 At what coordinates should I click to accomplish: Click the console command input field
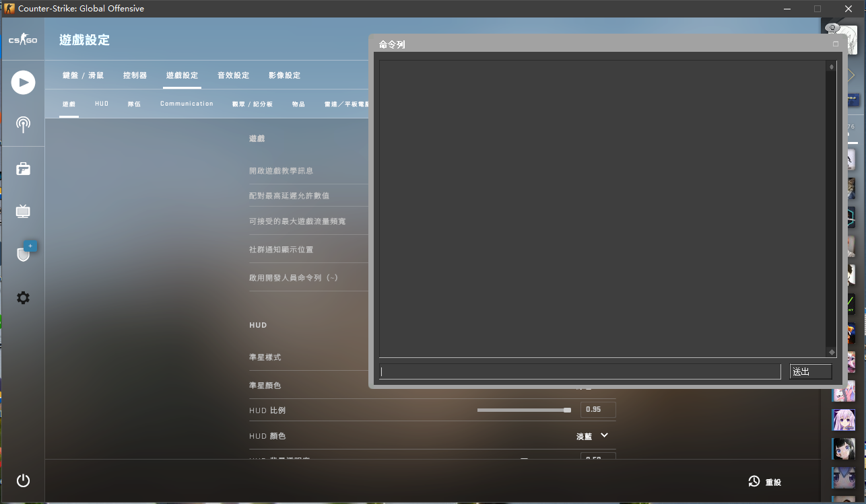579,371
